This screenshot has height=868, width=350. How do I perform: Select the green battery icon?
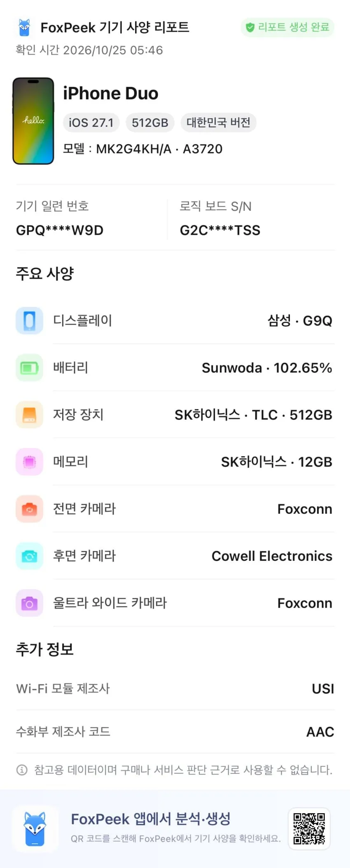(x=29, y=368)
